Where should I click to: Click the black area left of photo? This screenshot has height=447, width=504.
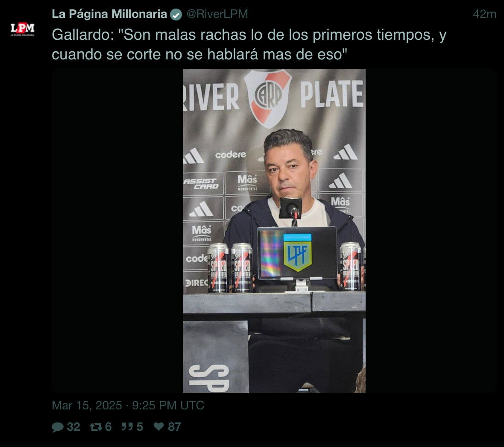[117, 231]
